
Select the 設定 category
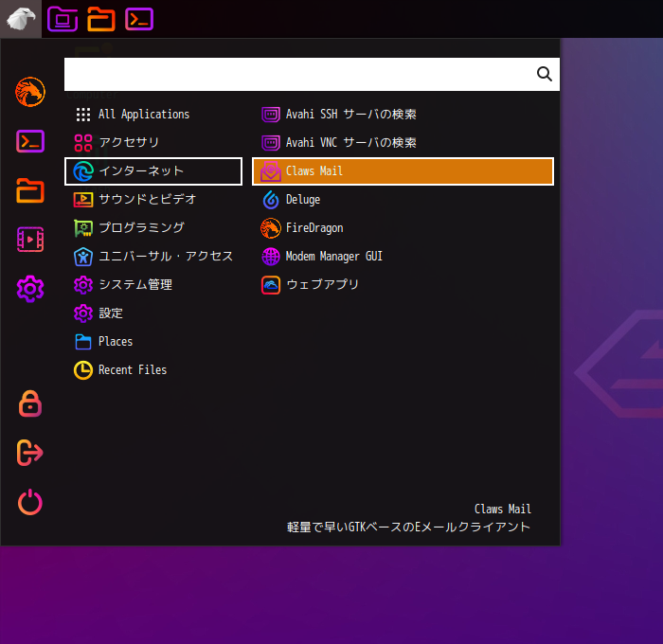(x=153, y=313)
